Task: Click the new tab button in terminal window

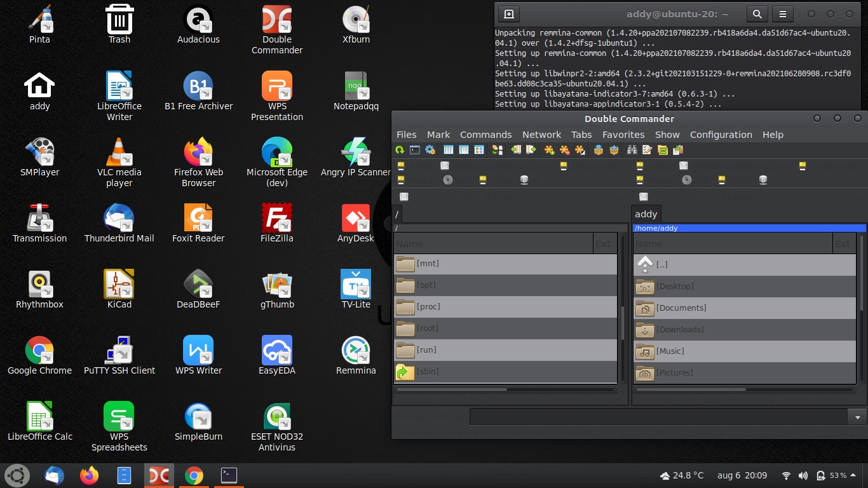Action: point(508,14)
